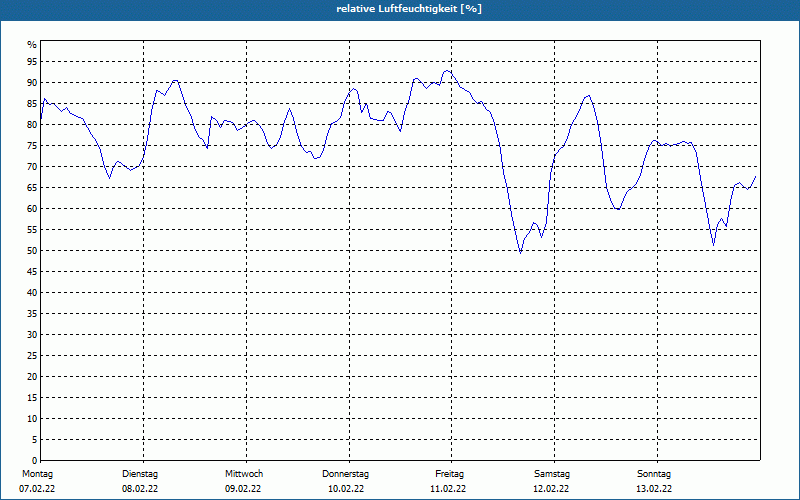Click the y-axis label '70'

tap(32, 167)
